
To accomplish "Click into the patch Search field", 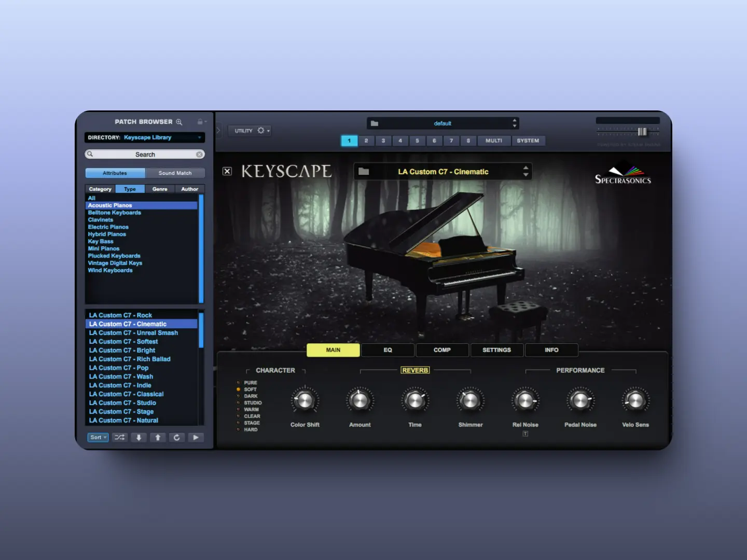I will [145, 155].
